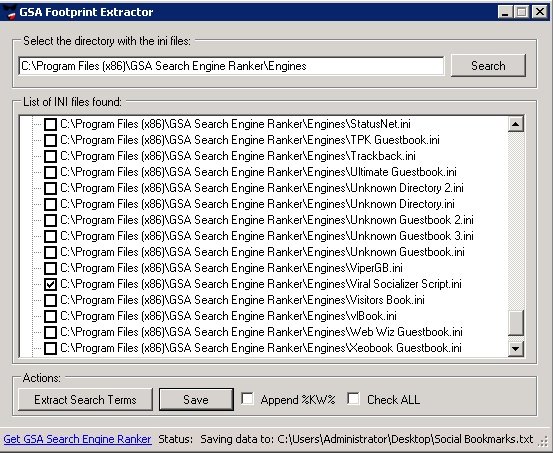The height and width of the screenshot is (453, 553).
Task: Check the Unknown Guestbook.ini checkbox
Action: [x=50, y=252]
